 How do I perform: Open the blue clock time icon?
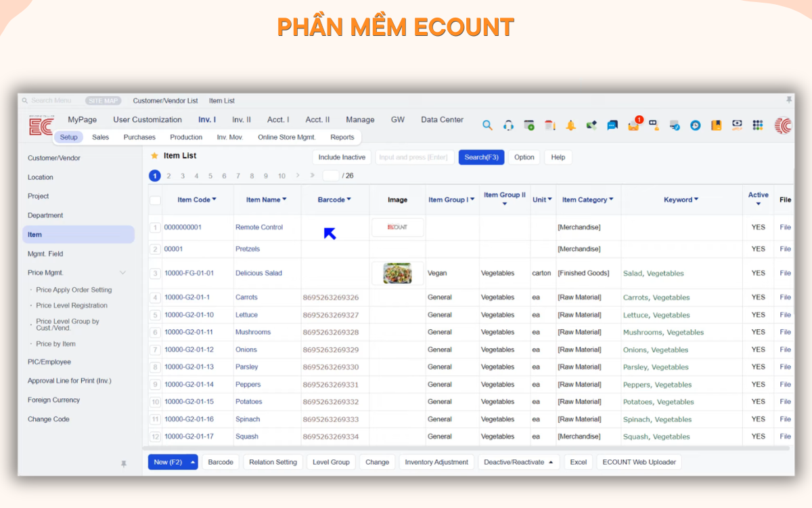695,125
